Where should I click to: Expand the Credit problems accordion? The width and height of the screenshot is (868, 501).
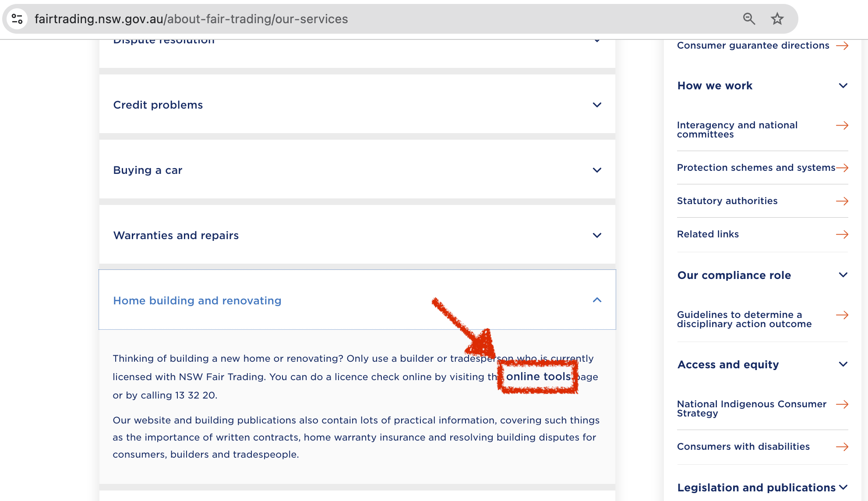click(x=596, y=105)
